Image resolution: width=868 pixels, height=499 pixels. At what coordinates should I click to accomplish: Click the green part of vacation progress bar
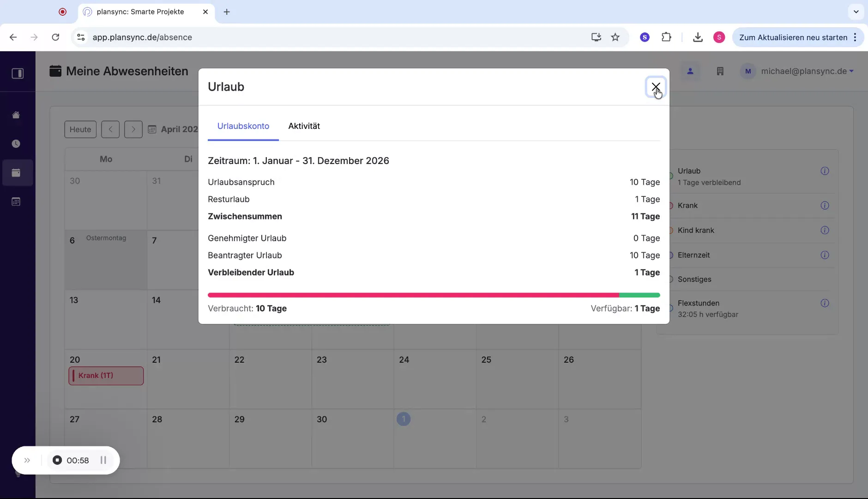(639, 295)
